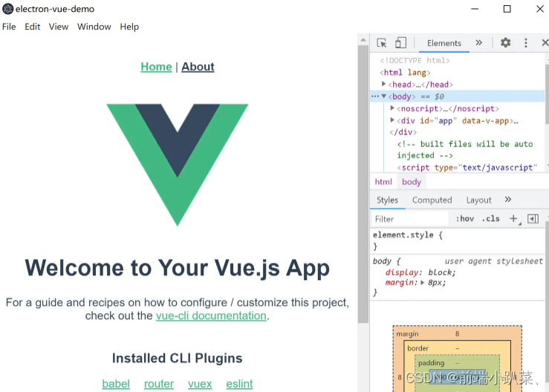Viewport: 549px width, 392px height.
Task: Open the Window menu
Action: pos(94,27)
